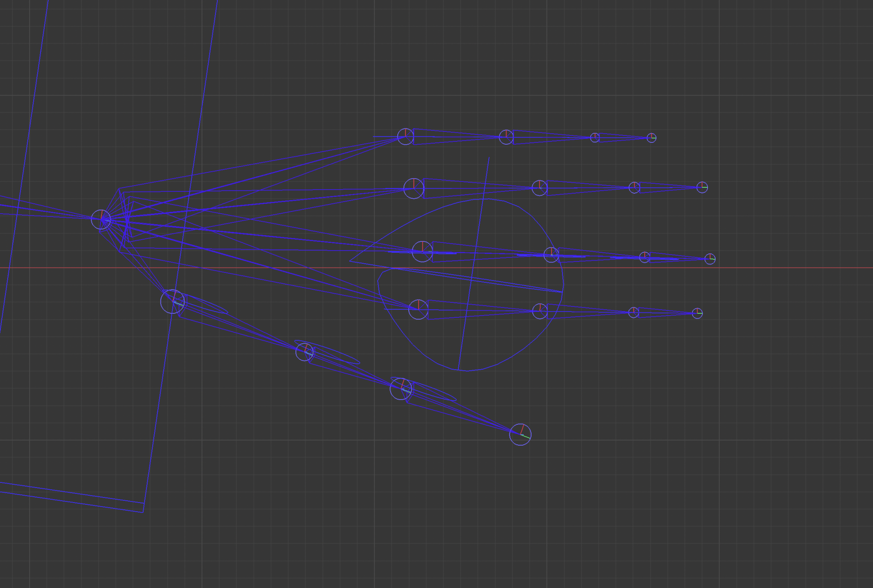Screen dimensions: 873x588
Task: Select third finger's base knuckle joint
Action: pyautogui.click(x=422, y=251)
